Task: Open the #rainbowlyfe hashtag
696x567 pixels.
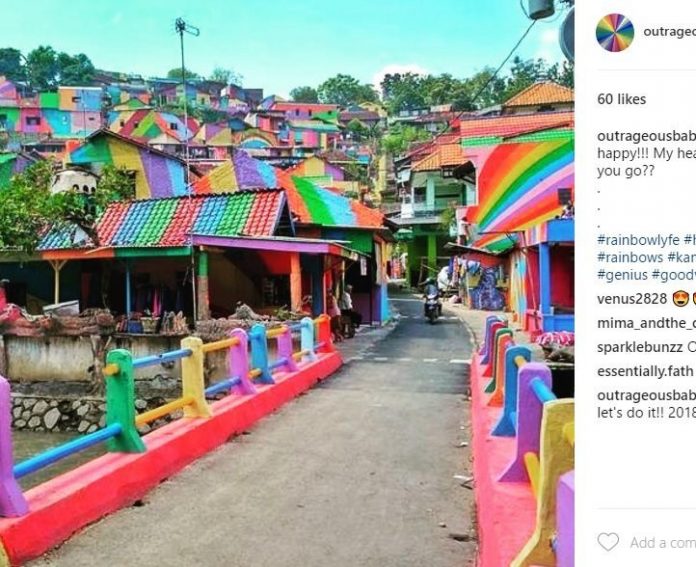Action: pos(638,239)
